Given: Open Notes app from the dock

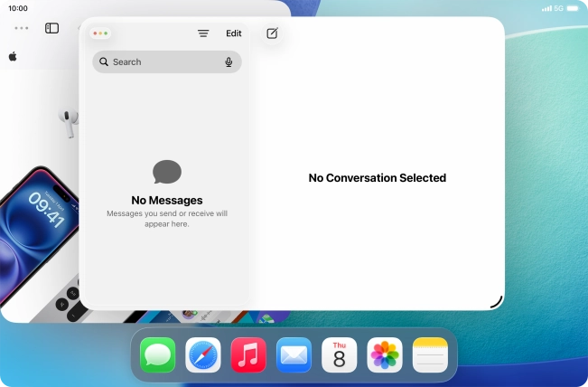Looking at the screenshot, I should click(x=430, y=354).
